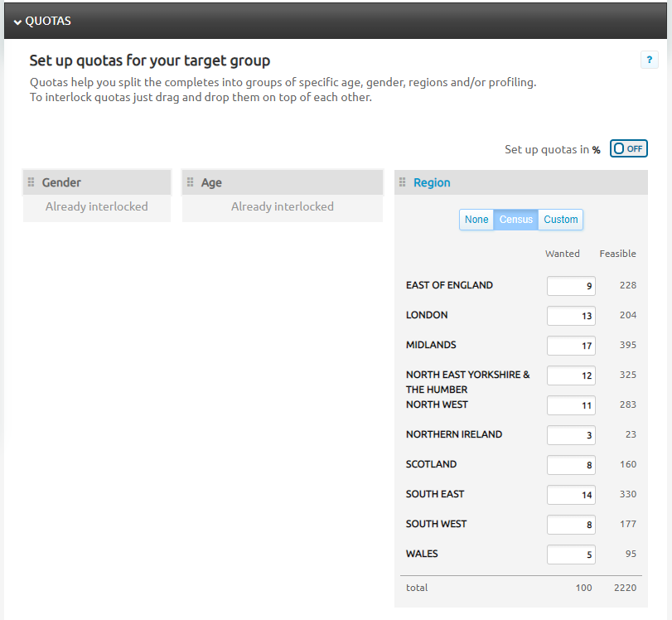The width and height of the screenshot is (672, 620).
Task: Select the Custom region quota option
Action: tap(561, 220)
